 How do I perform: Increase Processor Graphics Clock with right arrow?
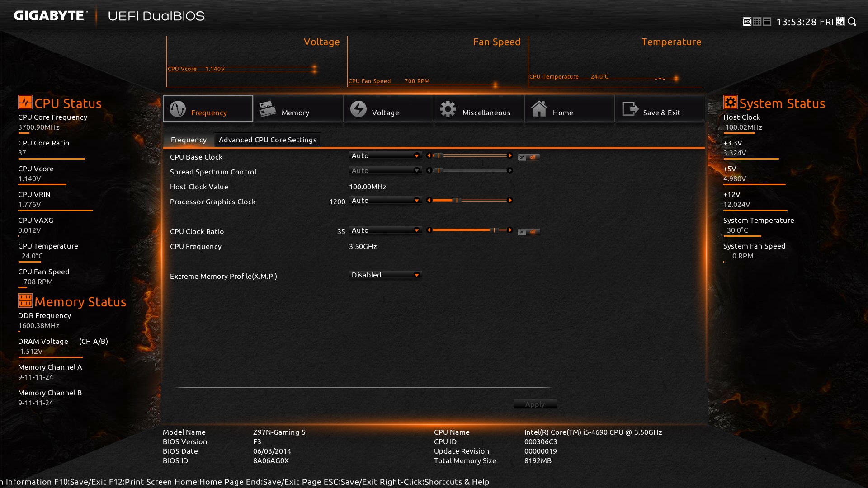(510, 200)
